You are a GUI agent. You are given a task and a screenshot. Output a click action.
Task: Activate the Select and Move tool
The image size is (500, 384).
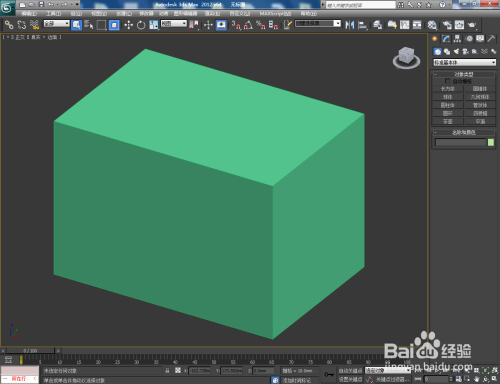128,25
